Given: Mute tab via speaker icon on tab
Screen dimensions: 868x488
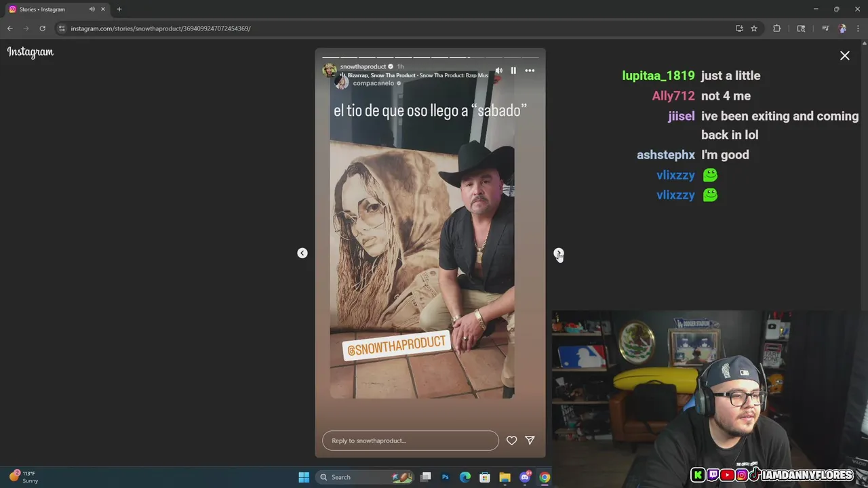Looking at the screenshot, I should tap(92, 9).
